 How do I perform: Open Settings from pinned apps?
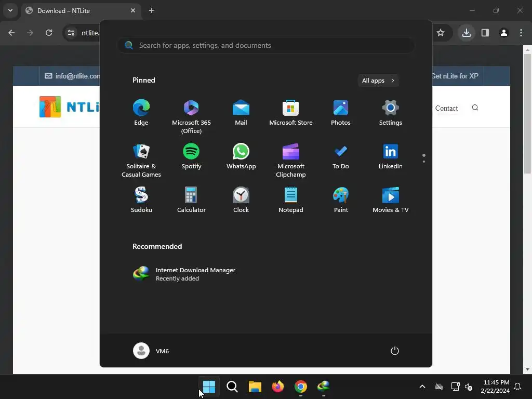(391, 113)
